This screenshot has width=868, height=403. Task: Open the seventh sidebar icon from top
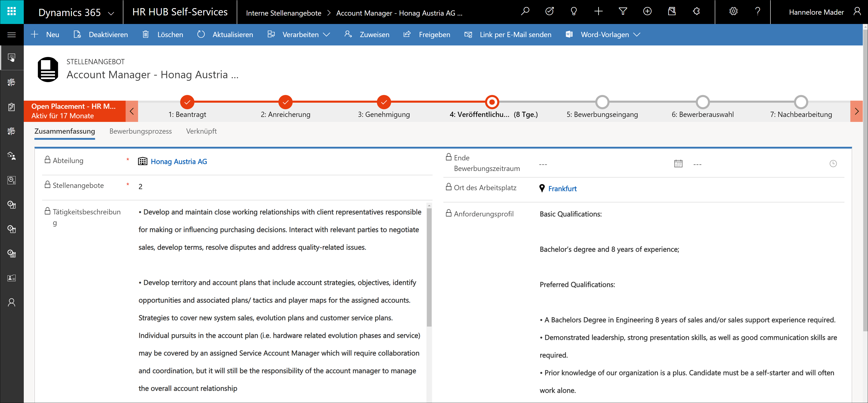point(12,205)
